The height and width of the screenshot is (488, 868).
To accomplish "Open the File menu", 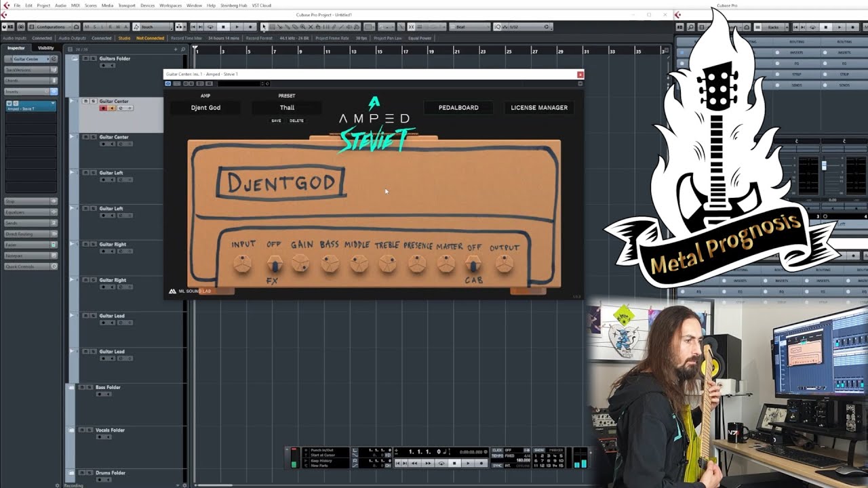I will [x=17, y=5].
